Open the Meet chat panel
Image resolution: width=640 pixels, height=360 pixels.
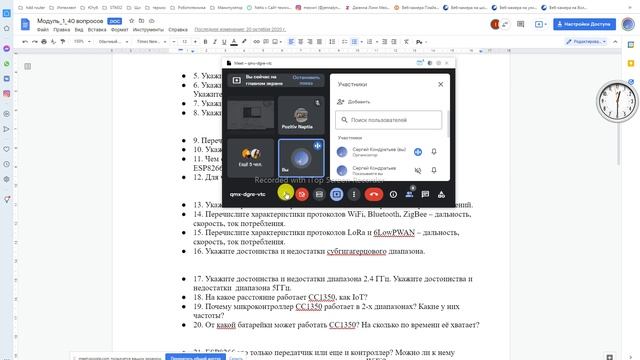pyautogui.click(x=425, y=194)
